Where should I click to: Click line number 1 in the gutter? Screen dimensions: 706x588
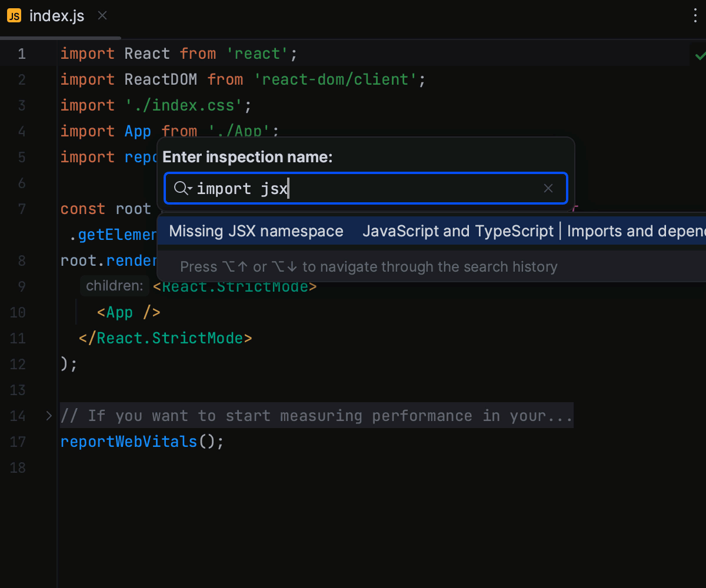tap(21, 54)
